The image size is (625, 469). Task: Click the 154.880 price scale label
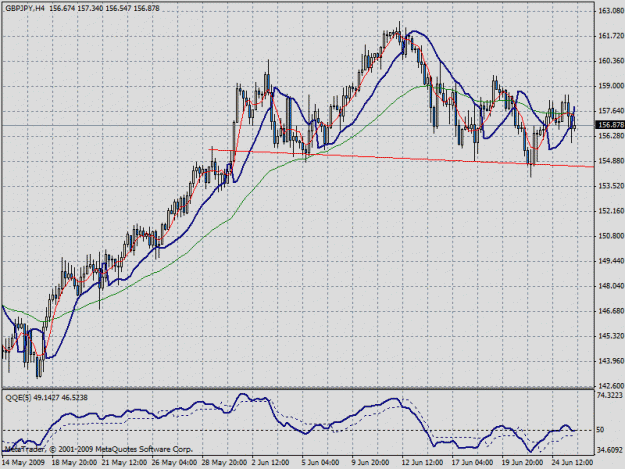tap(611, 161)
